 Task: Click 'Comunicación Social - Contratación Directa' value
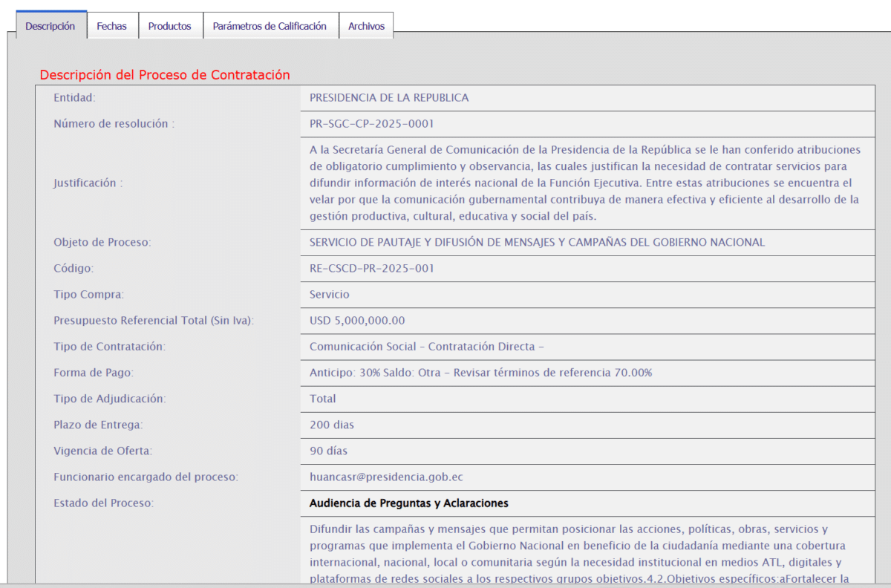427,347
